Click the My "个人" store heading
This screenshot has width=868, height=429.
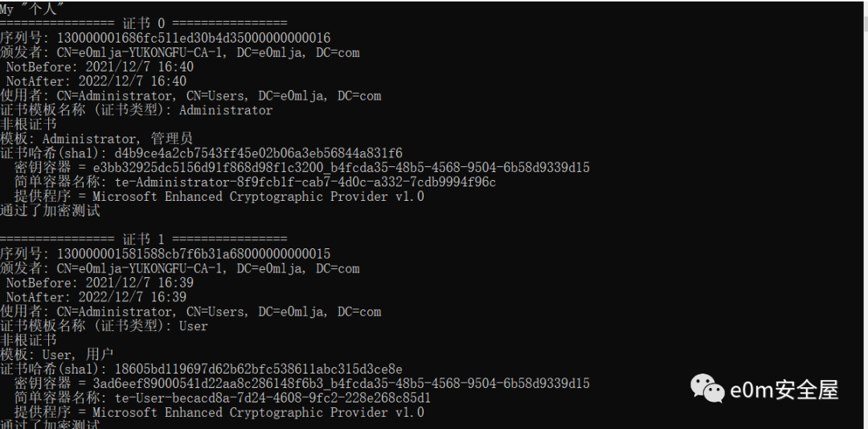coord(32,9)
